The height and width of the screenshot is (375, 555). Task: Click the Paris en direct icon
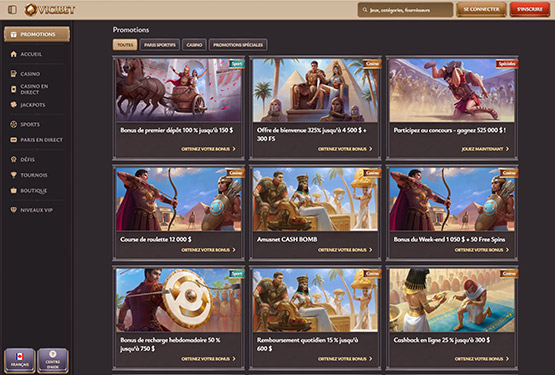point(13,140)
